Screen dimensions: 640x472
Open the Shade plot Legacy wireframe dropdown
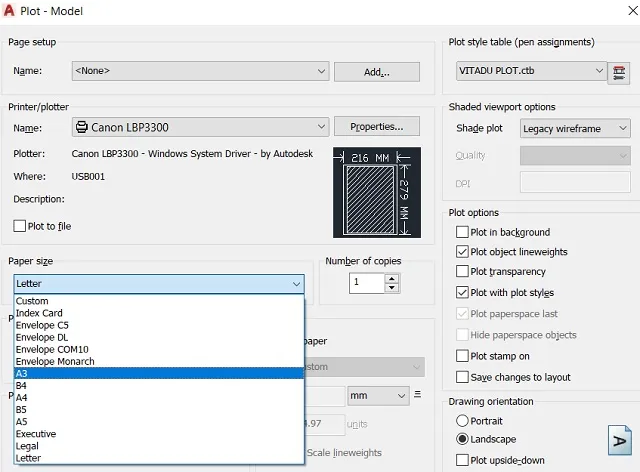coord(575,129)
